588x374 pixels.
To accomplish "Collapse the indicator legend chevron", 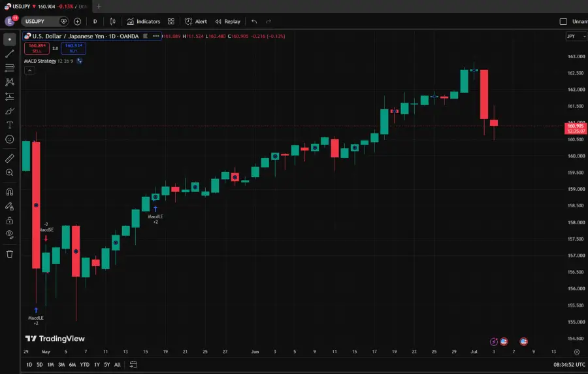I will click(x=29, y=70).
